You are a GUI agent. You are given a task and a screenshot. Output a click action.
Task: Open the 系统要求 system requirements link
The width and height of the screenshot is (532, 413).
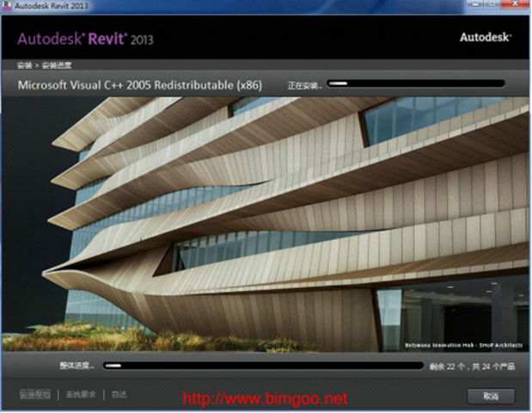[x=81, y=394]
